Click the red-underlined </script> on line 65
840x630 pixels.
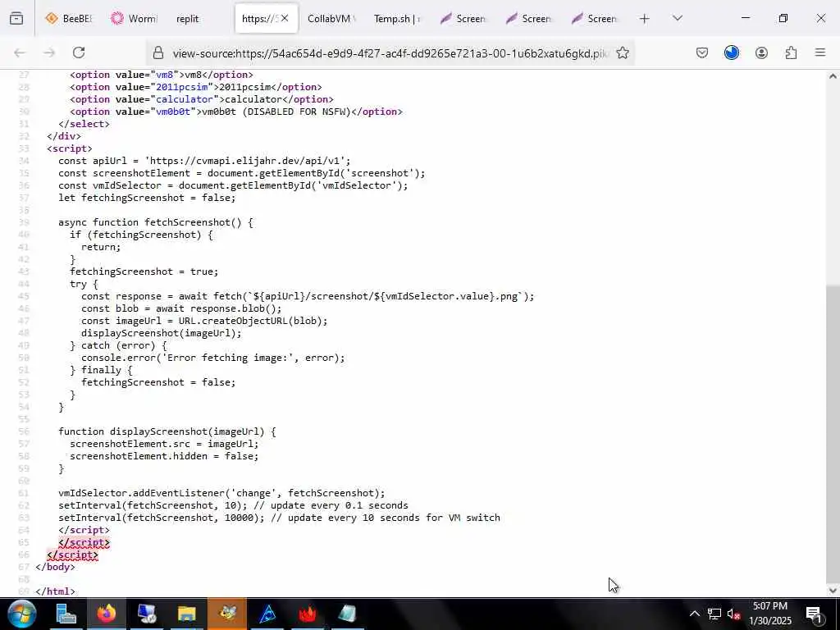point(84,542)
